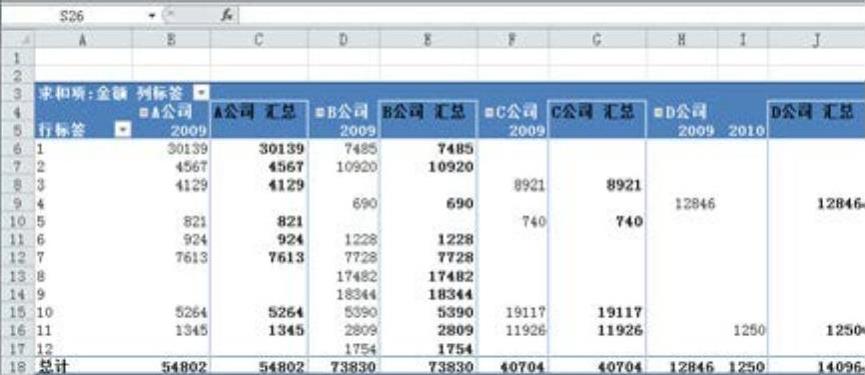Click into the formula bar field
The height and width of the screenshot is (375, 865).
tap(552, 15)
